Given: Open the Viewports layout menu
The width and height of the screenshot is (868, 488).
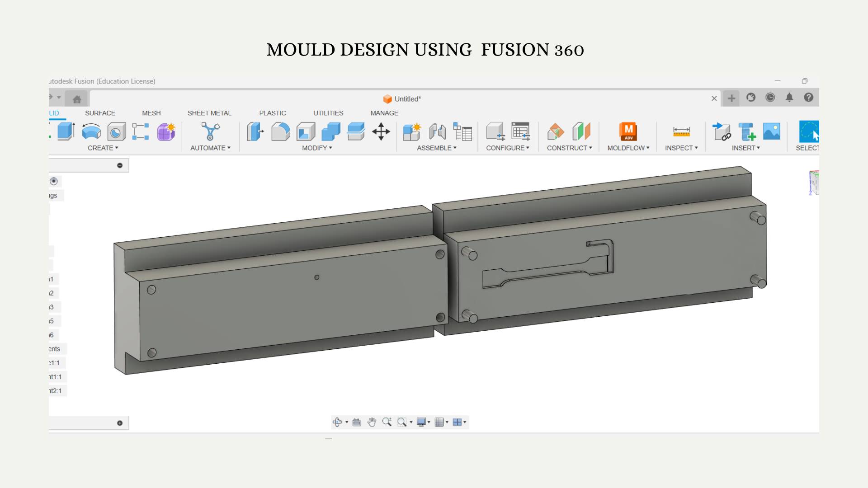Looking at the screenshot, I should coord(459,422).
